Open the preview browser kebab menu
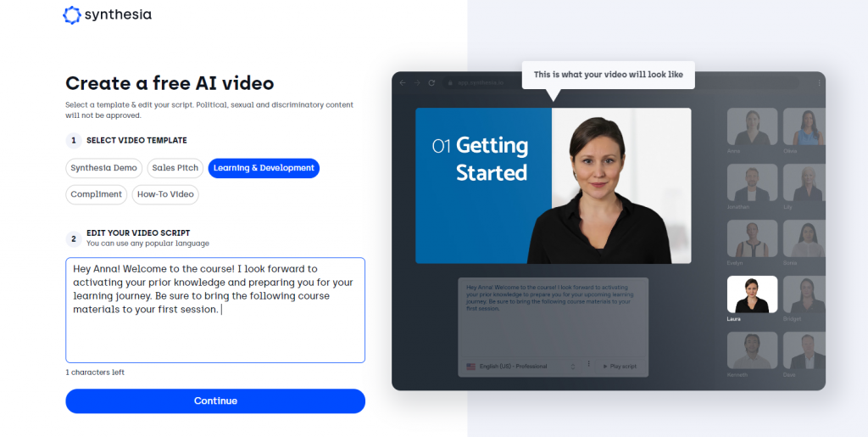Screen dimensions: 868x437 pos(819,82)
